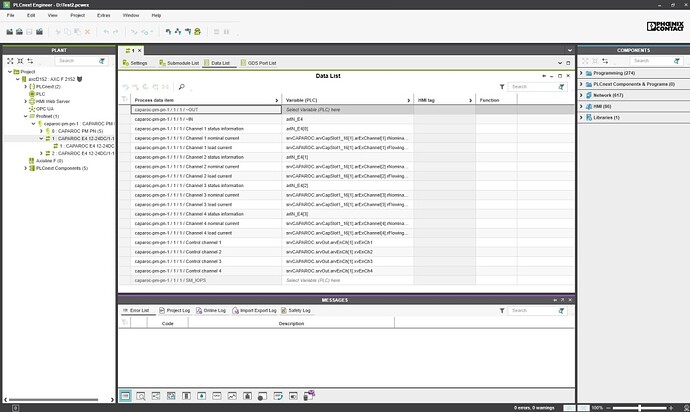The height and width of the screenshot is (412, 690).
Task: Collapse the Profinet (1) node
Action: [26, 116]
